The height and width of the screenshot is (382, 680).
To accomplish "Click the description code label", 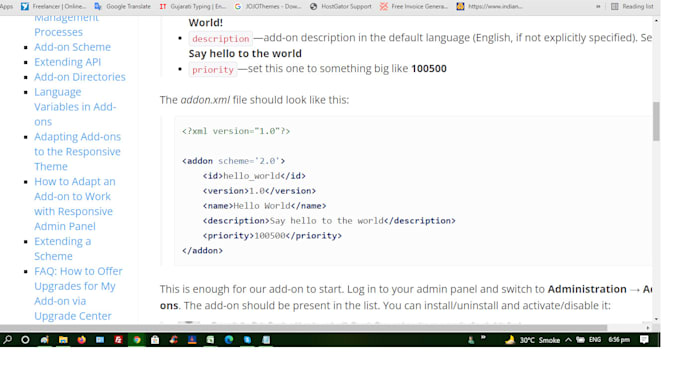I will tap(220, 39).
